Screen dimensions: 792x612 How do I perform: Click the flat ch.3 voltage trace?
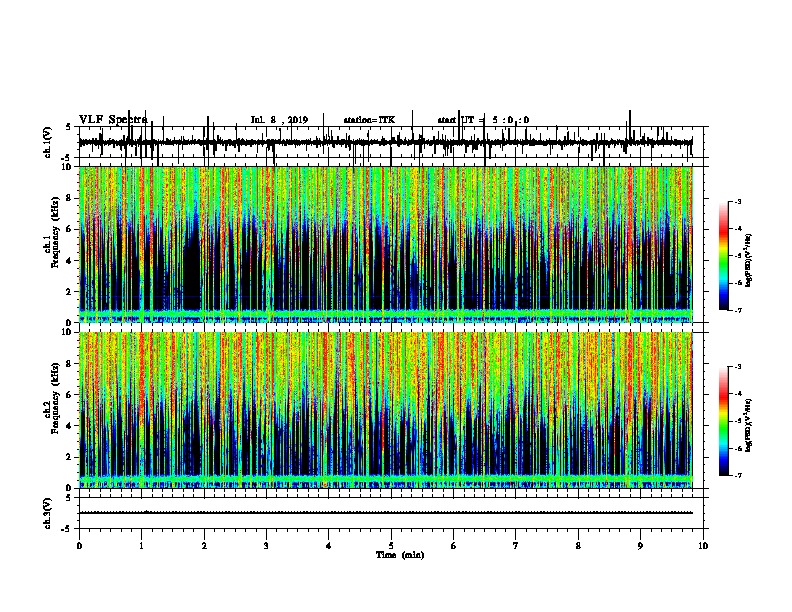click(386, 513)
